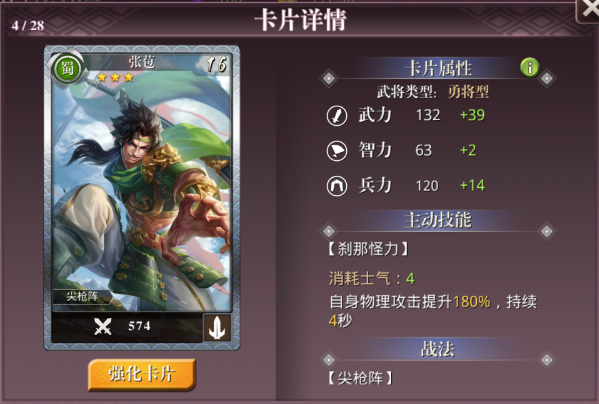This screenshot has height=404, width=599.
Task: Close the 卡片详情 dialog
Action: tap(589, 10)
